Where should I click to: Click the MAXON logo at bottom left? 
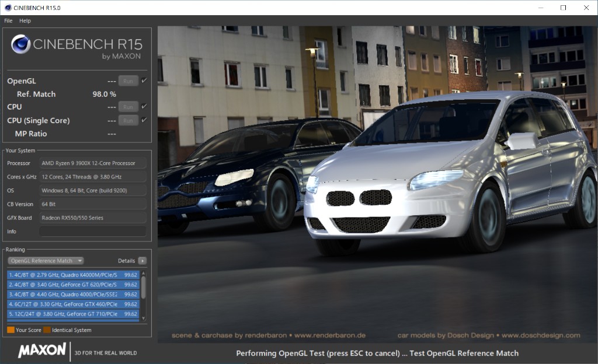(42, 351)
